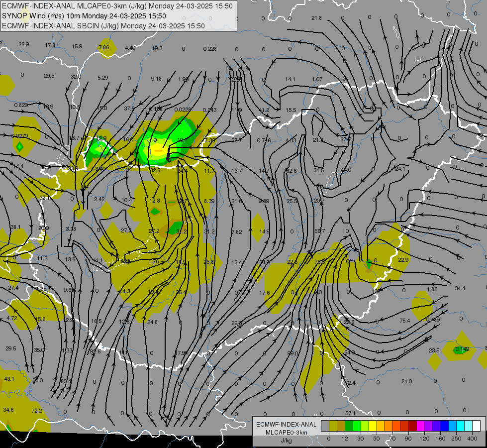Click the 50 tick label on the colorbar
Image resolution: width=487 pixels, height=448 pixels.
tap(377, 439)
